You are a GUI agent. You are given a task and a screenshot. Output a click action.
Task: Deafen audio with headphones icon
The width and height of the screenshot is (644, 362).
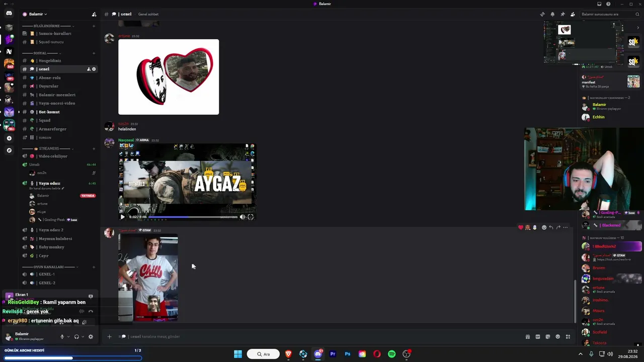click(76, 337)
